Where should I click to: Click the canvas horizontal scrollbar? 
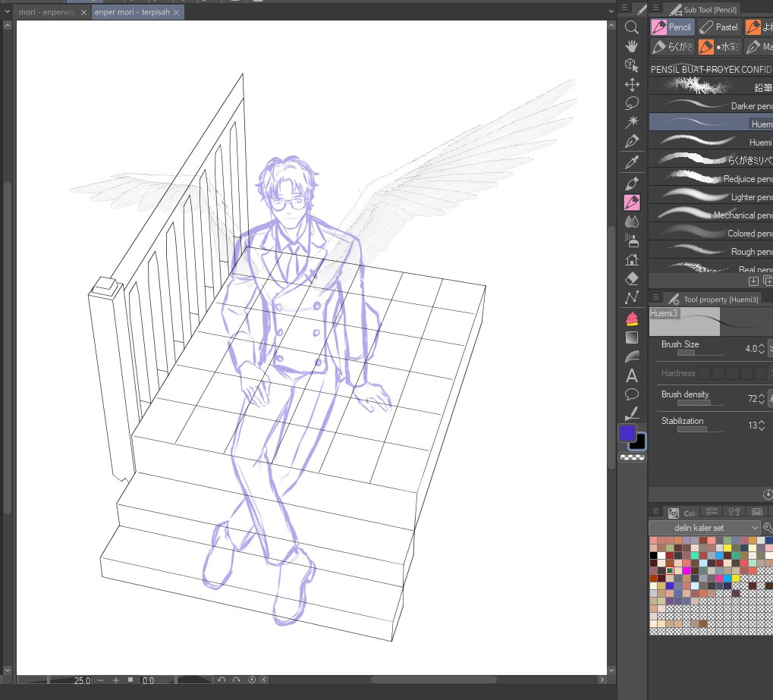433,680
